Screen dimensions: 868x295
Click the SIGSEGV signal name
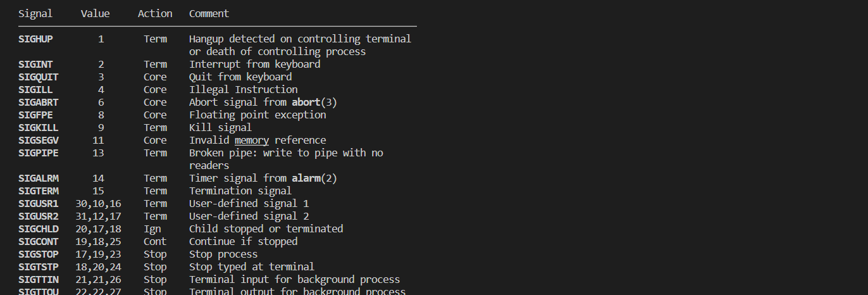[39, 141]
